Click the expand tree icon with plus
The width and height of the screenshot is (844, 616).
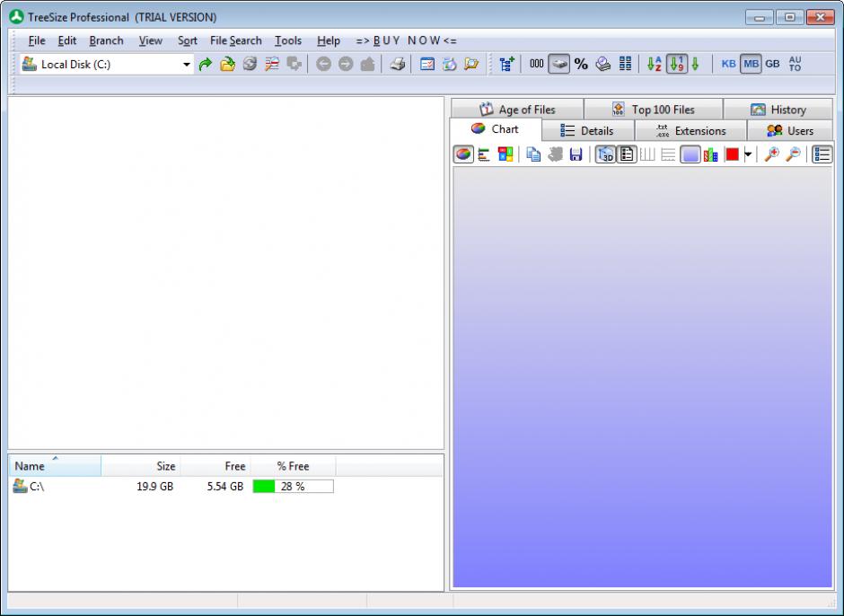(506, 65)
